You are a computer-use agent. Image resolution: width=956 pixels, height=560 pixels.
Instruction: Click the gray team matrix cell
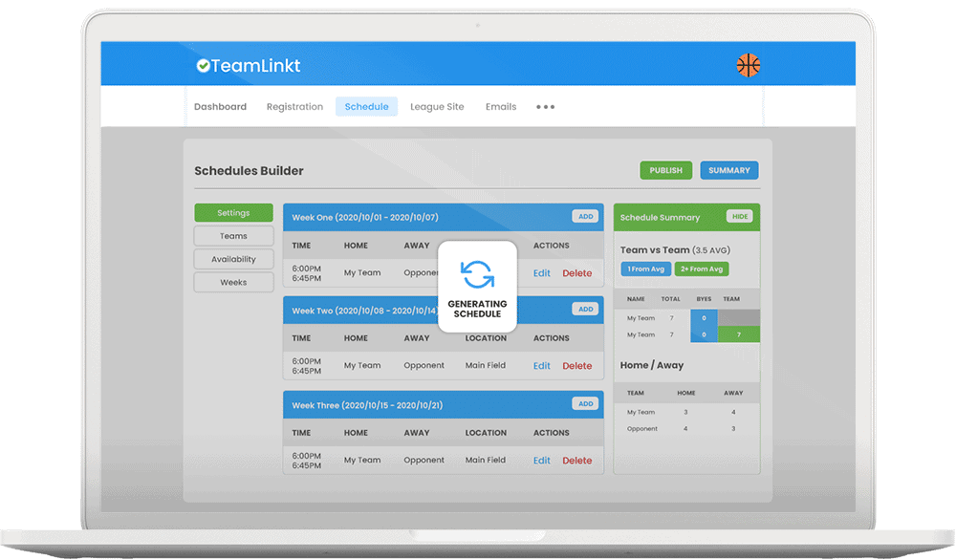click(x=739, y=317)
